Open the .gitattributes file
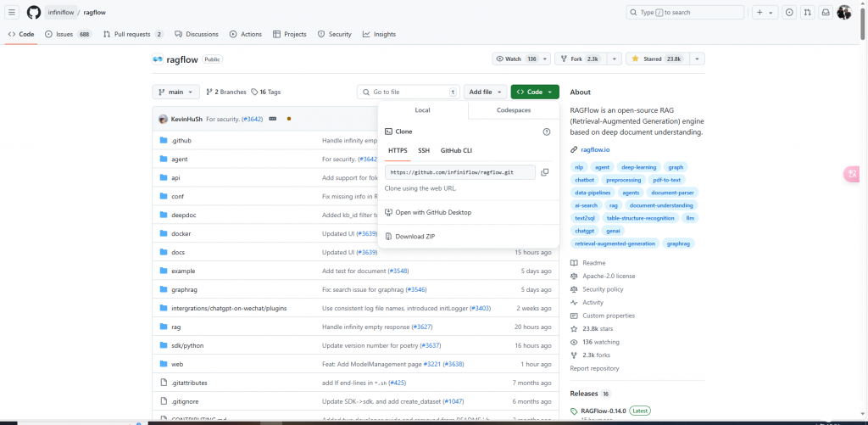This screenshot has height=425, width=868. pos(189,383)
